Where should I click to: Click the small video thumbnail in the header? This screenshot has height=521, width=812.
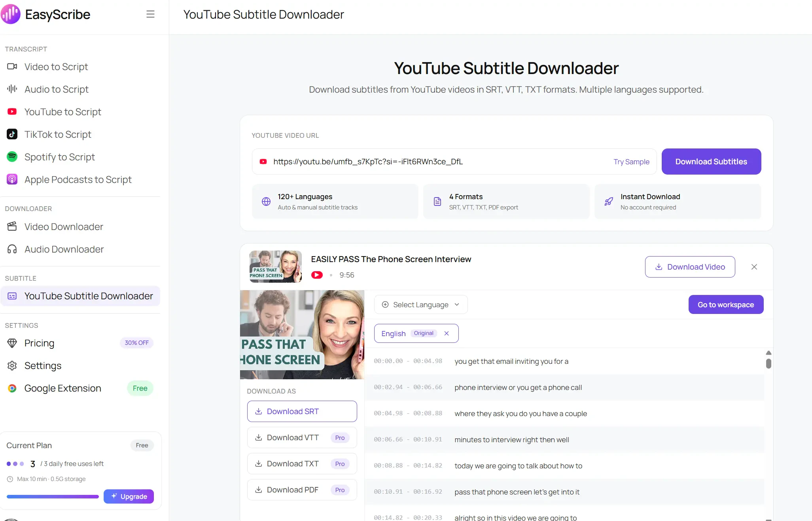(276, 266)
